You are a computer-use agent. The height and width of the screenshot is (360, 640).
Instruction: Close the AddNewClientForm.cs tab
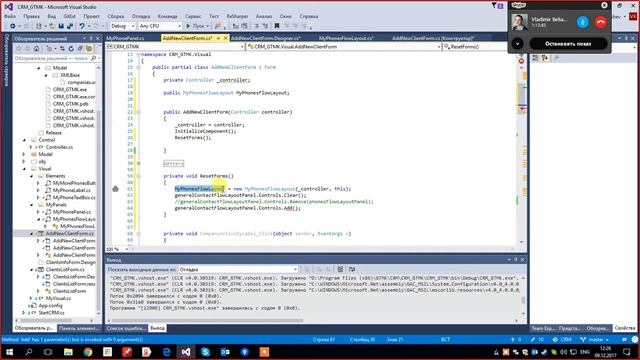click(x=225, y=38)
